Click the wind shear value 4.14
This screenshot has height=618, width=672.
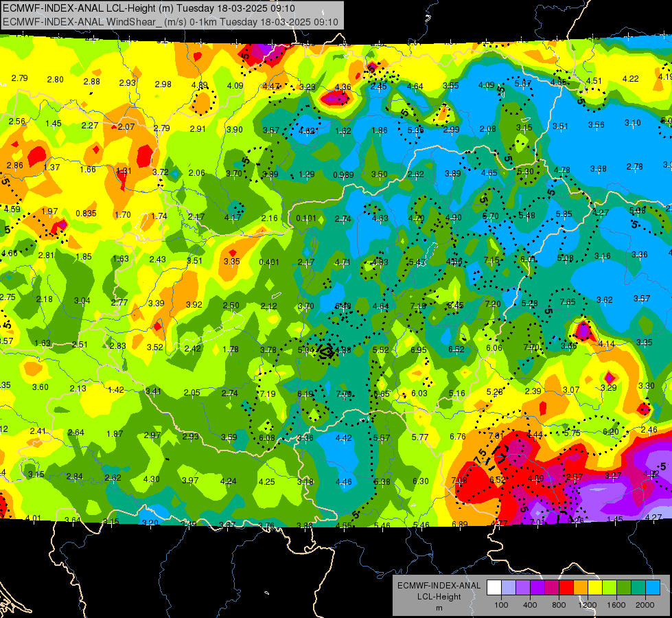coord(606,343)
